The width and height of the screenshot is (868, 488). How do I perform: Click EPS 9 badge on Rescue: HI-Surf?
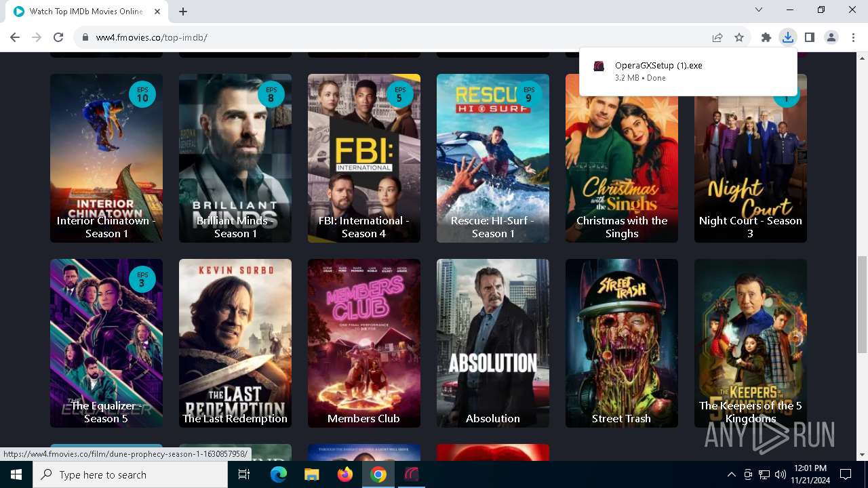pyautogui.click(x=529, y=94)
